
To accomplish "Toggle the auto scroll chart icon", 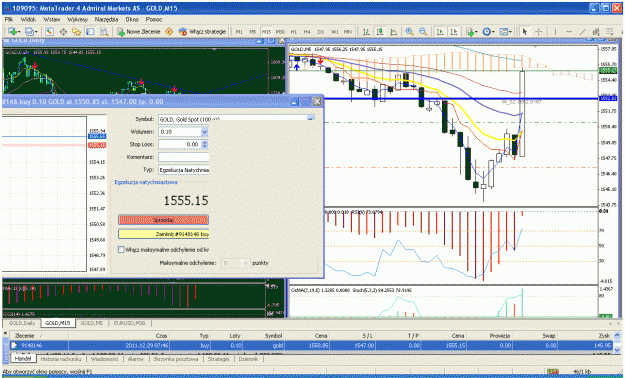I will coord(440,32).
